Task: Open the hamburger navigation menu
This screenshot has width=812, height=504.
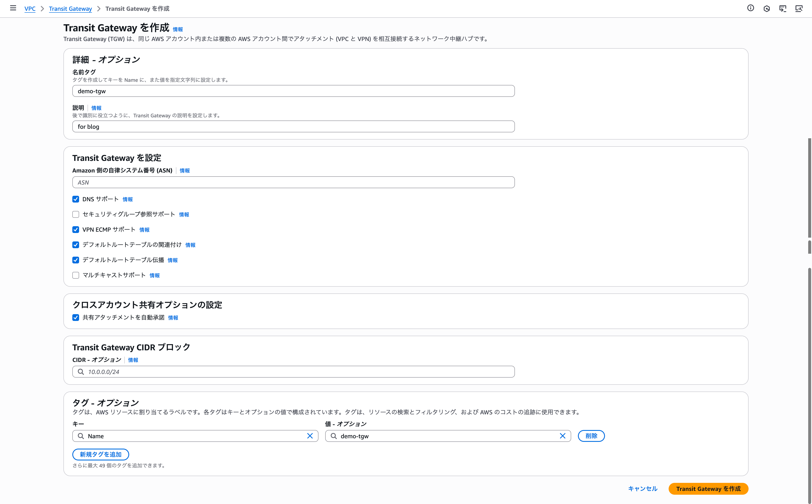Action: (13, 8)
